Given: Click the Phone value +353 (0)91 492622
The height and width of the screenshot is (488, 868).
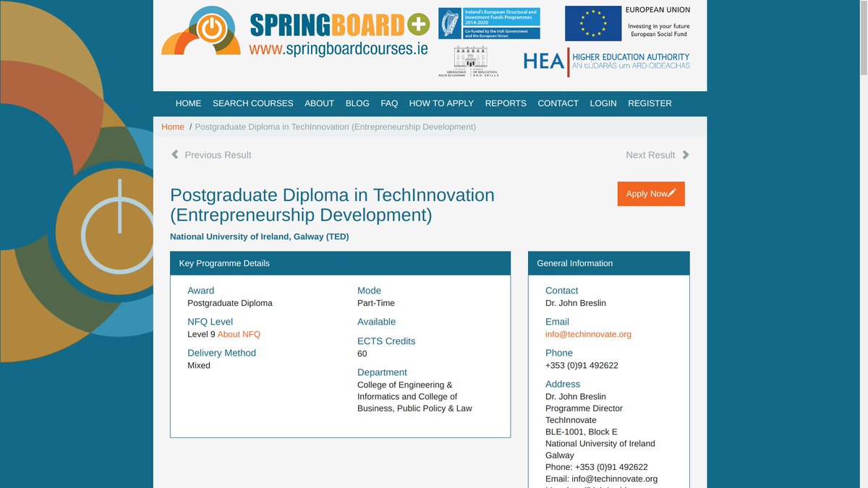Looking at the screenshot, I should point(582,365).
